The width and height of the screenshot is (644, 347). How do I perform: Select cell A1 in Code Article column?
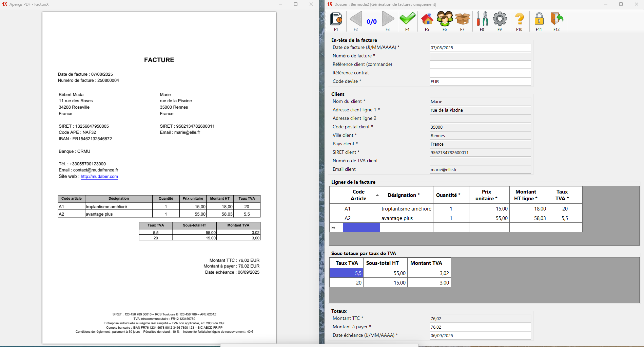coord(361,209)
